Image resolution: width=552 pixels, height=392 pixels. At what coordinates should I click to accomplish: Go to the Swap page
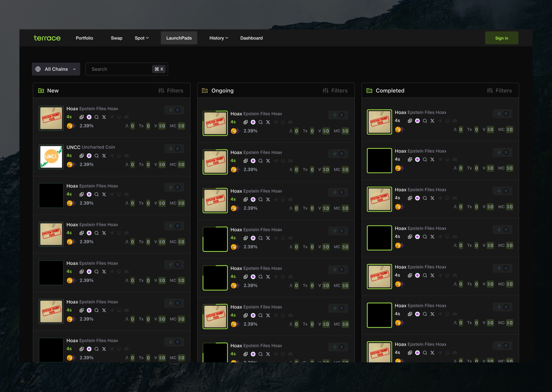(116, 38)
